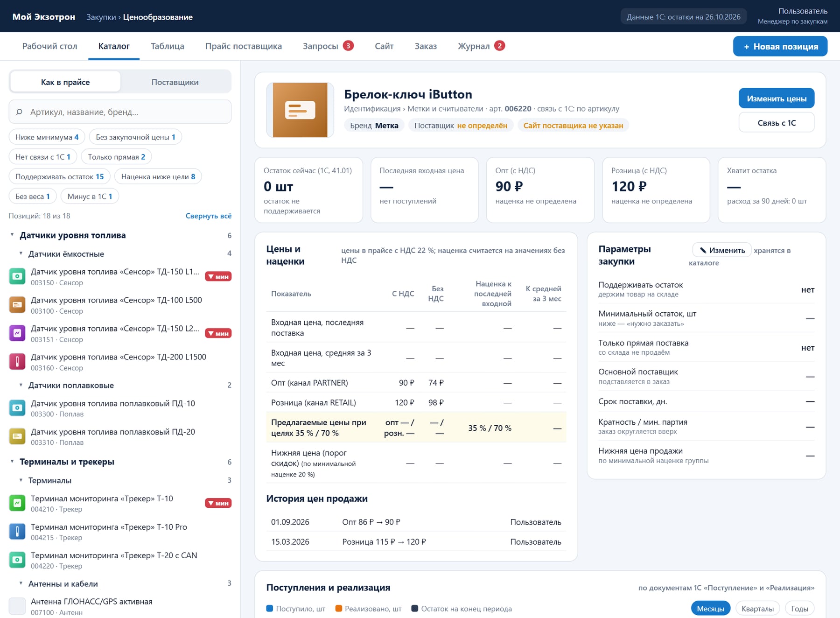840x618 pixels.
Task: Collapse the «Датчики поплавковые» subgroup
Action: pos(21,385)
